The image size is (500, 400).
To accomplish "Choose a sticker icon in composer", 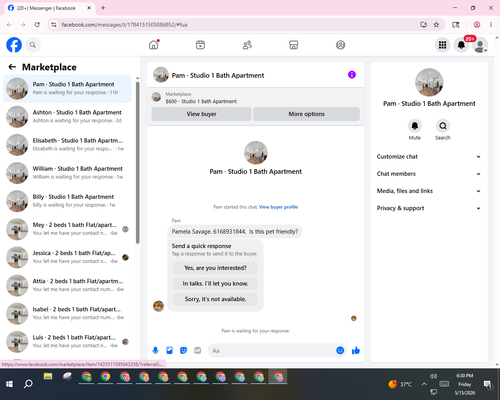I will tap(183, 350).
